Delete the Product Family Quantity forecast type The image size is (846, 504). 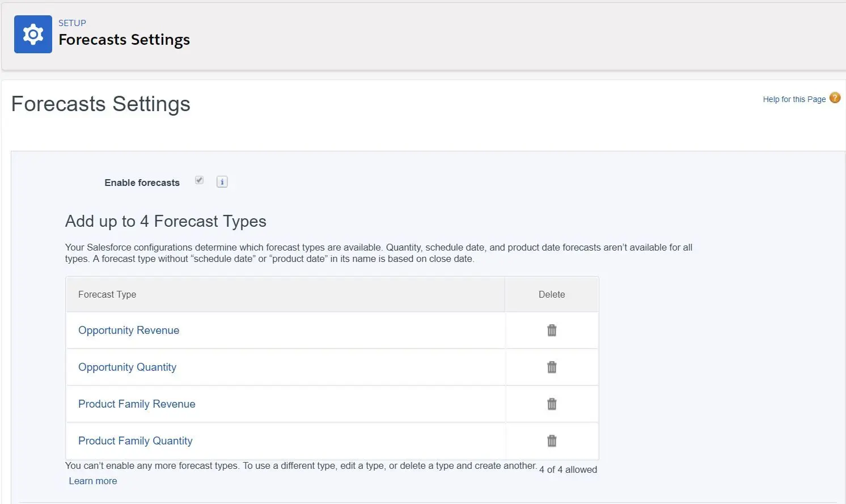552,441
